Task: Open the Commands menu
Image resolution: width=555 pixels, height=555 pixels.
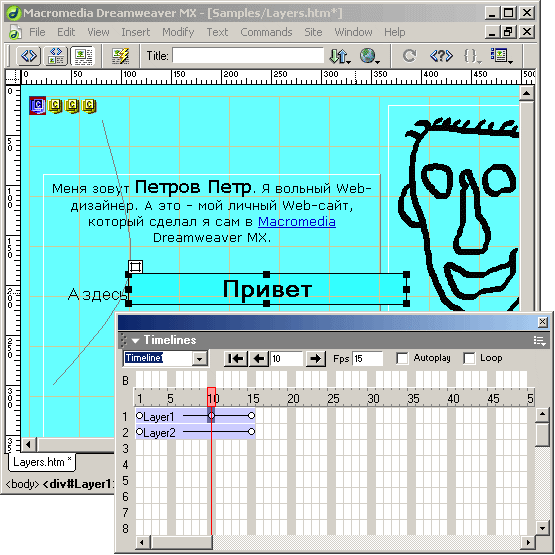Action: [266, 32]
